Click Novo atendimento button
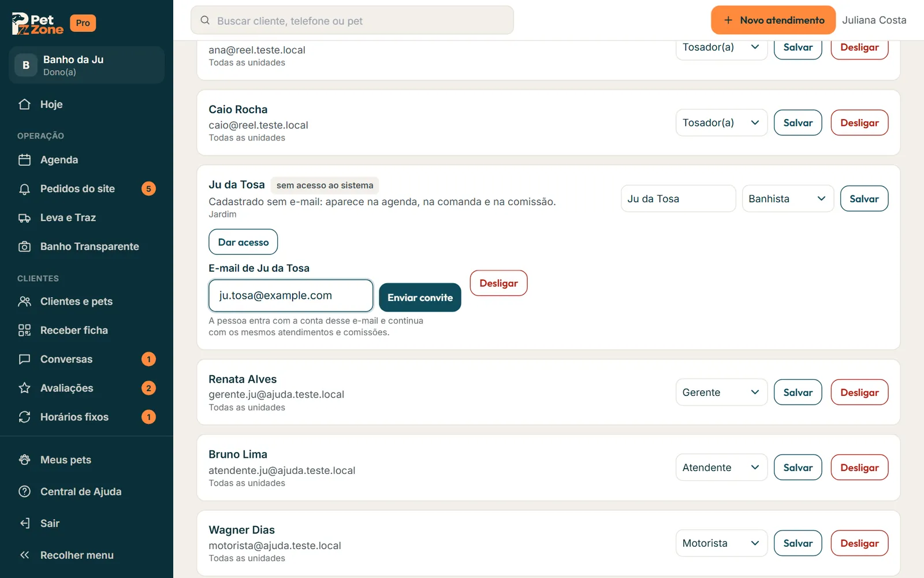 (773, 20)
